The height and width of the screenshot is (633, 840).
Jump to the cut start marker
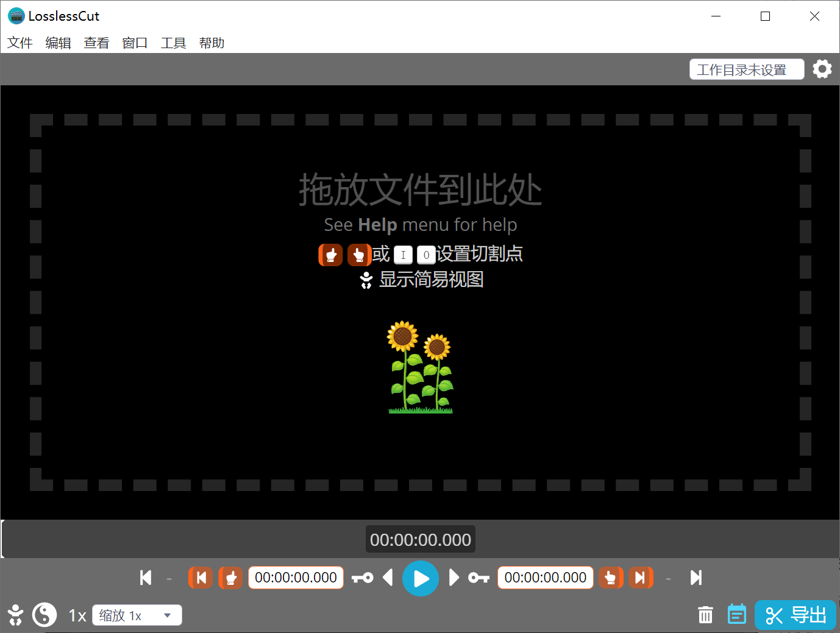(201, 578)
